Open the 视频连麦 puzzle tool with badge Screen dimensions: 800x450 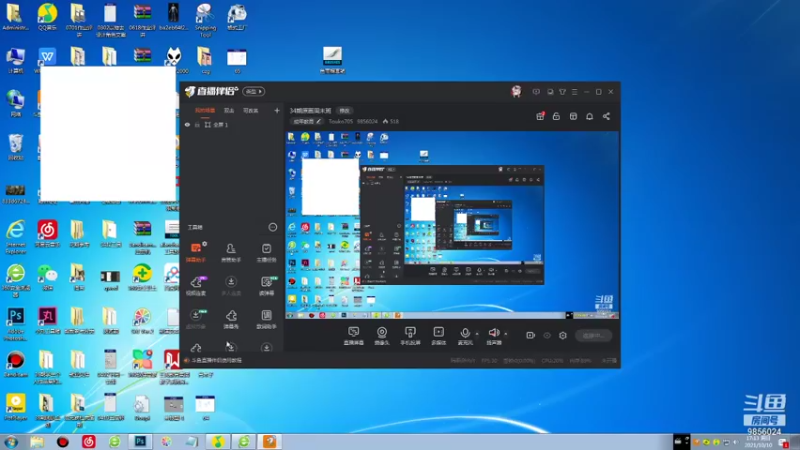coord(196,286)
